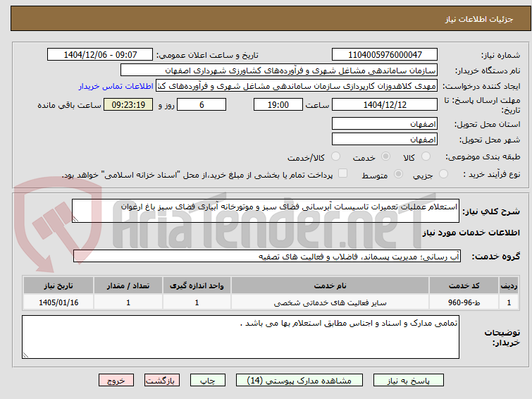Click the نام خدمت column header
Viewport: 532px width, 399px height.
click(330, 286)
